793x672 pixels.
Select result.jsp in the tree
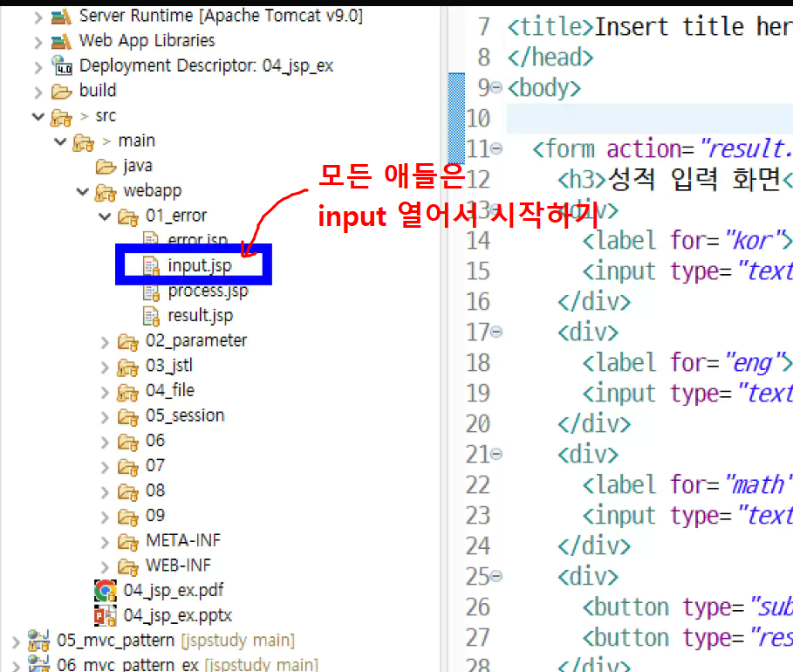[201, 315]
